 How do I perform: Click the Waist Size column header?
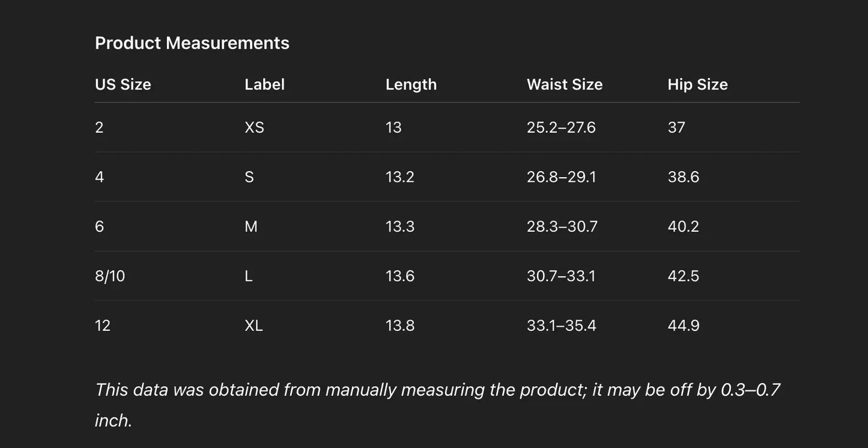(x=564, y=85)
